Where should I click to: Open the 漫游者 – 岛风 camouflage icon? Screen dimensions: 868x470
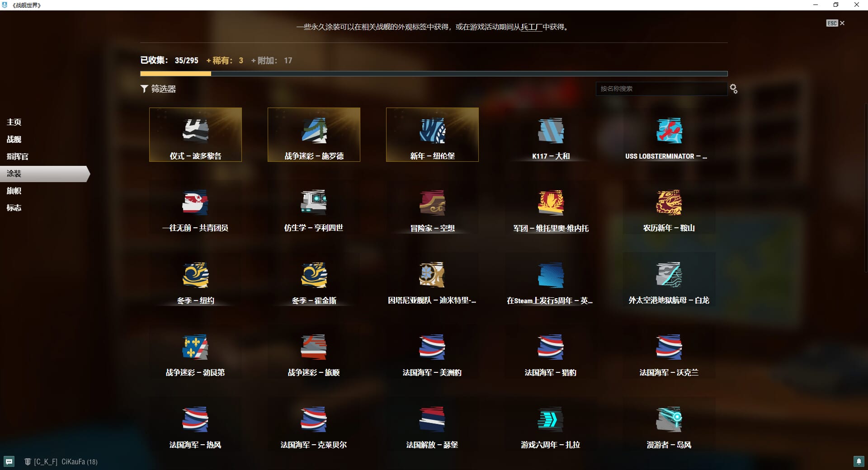669,419
